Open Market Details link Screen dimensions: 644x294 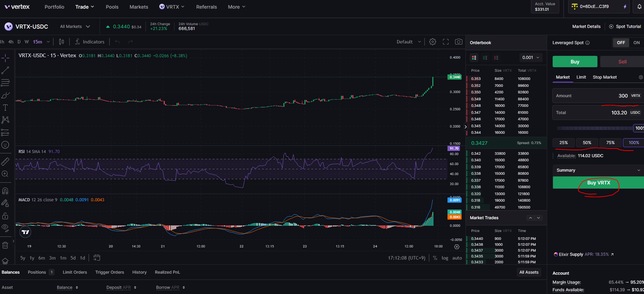point(586,27)
